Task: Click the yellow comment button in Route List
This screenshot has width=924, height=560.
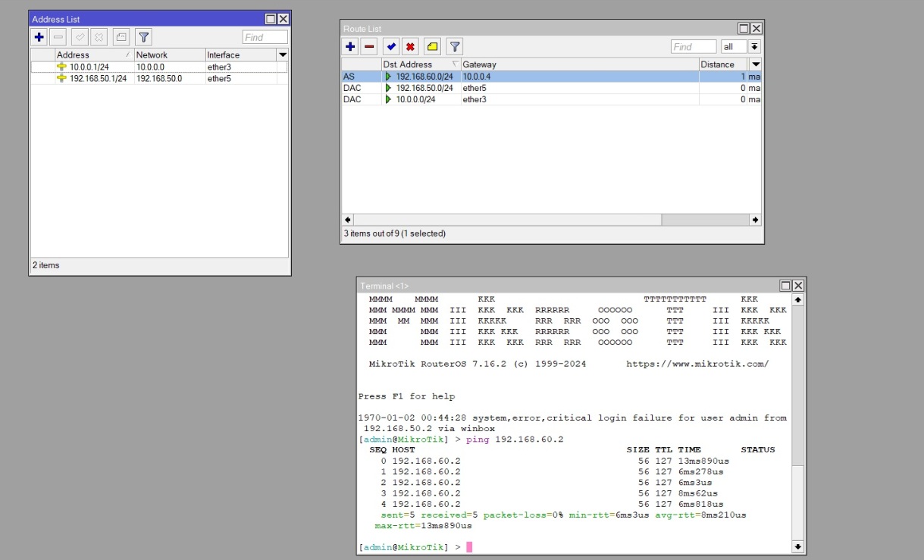Action: 432,46
